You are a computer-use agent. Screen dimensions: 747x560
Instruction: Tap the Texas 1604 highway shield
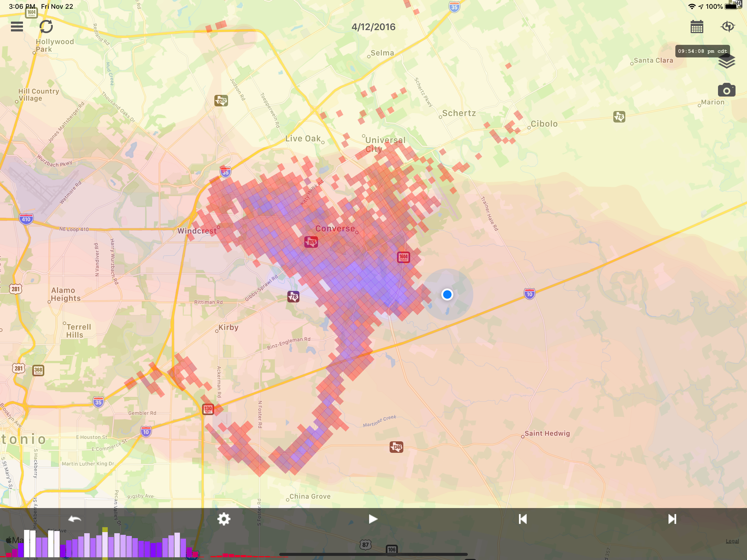(403, 257)
